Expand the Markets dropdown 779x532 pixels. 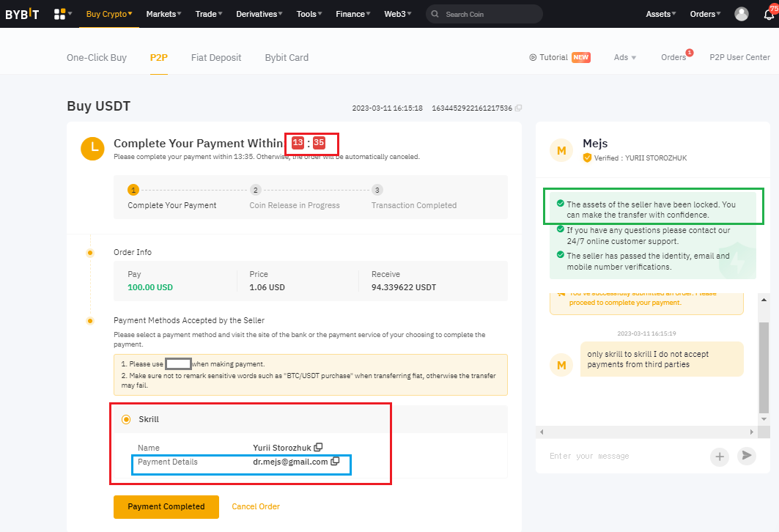point(163,14)
